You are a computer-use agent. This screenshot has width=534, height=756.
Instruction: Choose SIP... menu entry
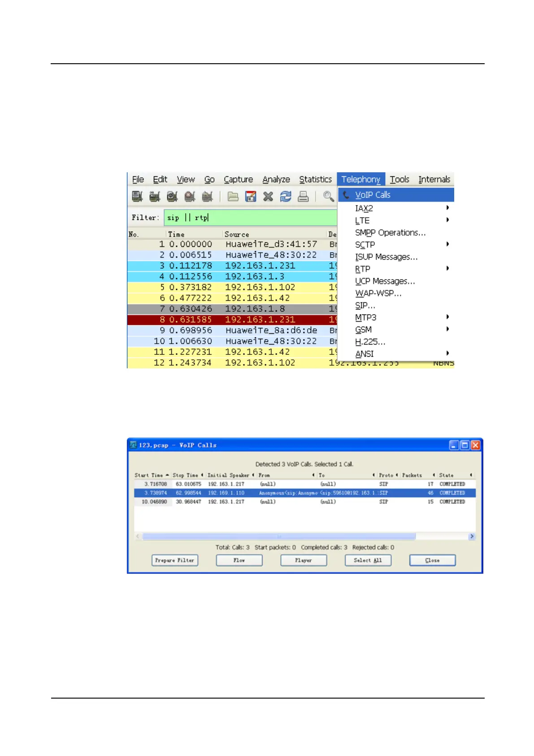(x=396, y=305)
